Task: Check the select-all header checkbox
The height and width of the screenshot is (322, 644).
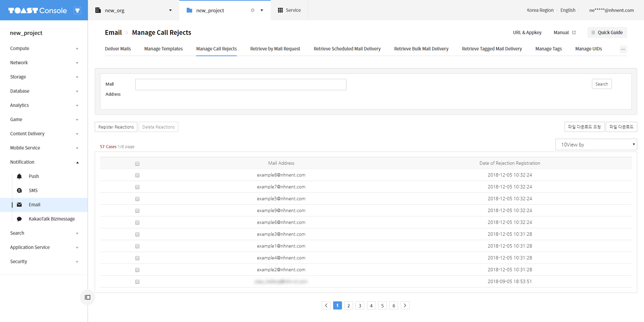Action: [x=137, y=163]
